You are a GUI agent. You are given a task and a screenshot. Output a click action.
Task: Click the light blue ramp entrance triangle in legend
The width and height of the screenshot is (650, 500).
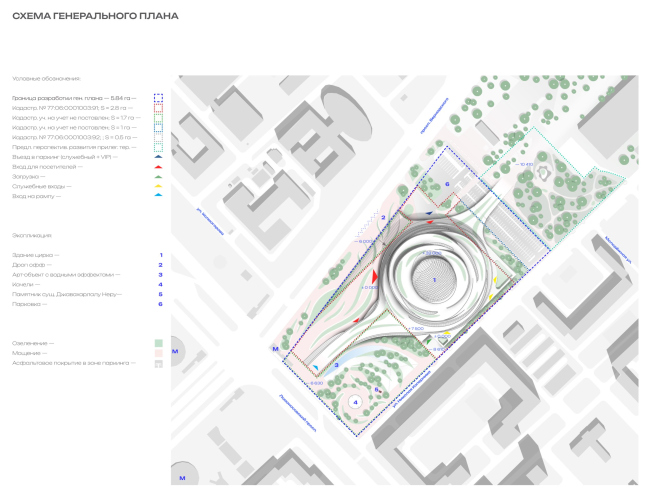[x=159, y=196]
